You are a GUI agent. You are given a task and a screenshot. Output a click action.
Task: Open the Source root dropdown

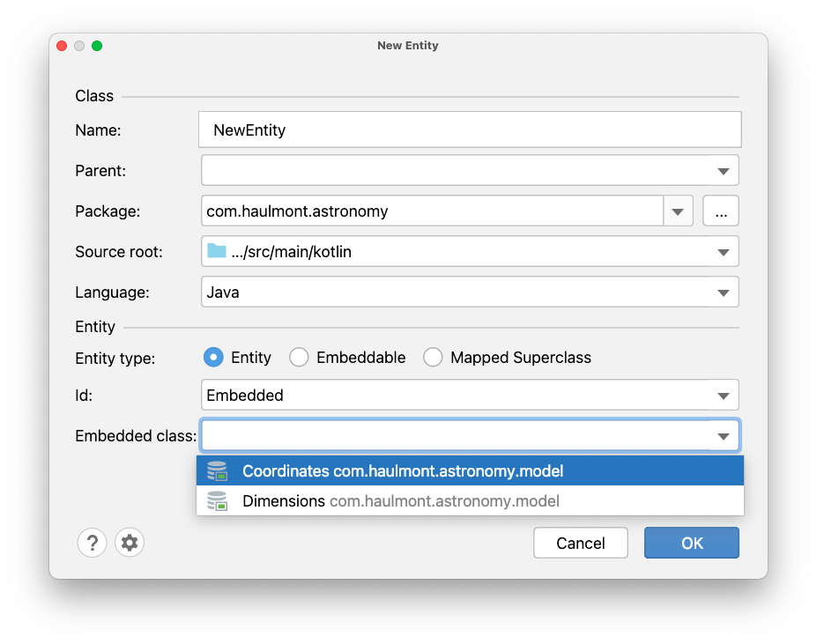724,251
